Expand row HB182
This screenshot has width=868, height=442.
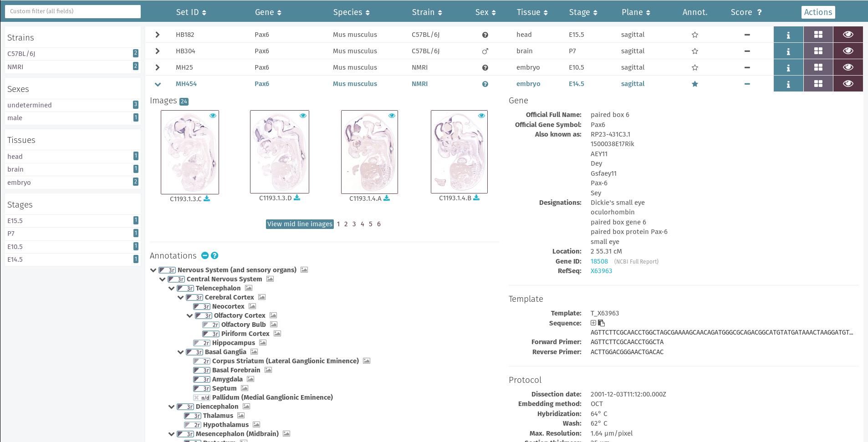(158, 35)
